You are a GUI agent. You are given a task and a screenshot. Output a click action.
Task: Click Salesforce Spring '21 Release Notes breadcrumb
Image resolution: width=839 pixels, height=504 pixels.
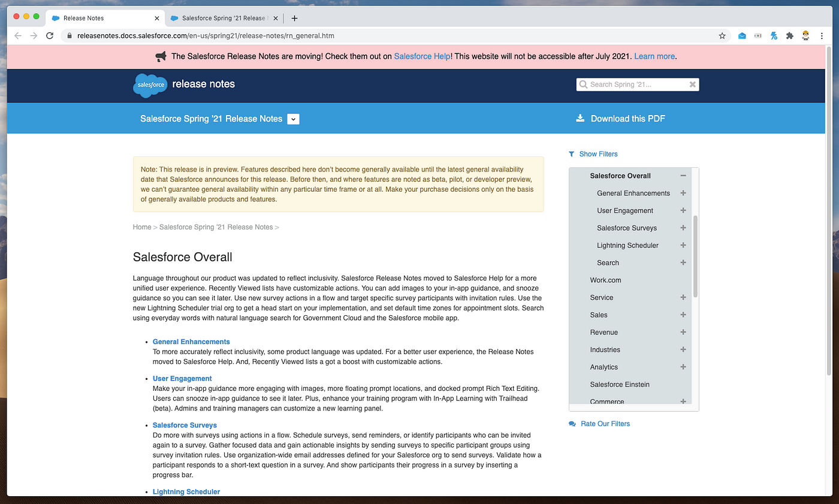click(216, 227)
